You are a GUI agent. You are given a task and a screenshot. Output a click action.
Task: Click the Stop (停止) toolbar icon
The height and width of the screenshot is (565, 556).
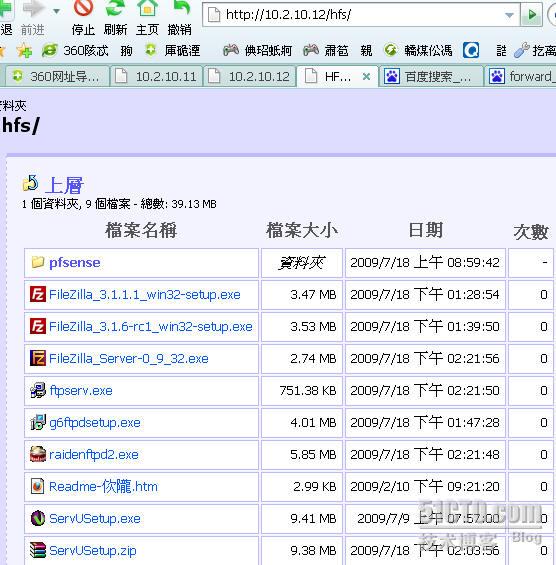coord(83,8)
